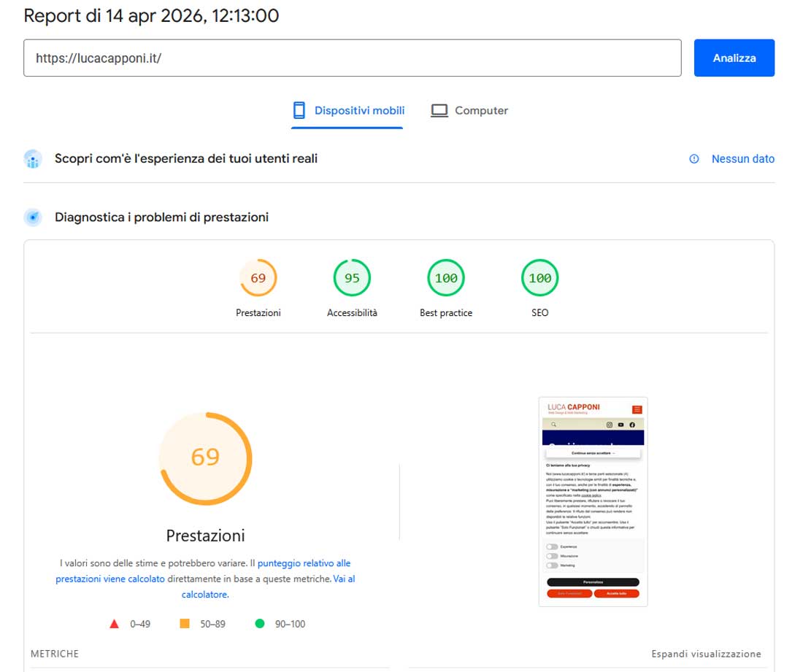The width and height of the screenshot is (803, 672).
Task: Click the small 95 Accessibilità score gauge
Action: 352,278
